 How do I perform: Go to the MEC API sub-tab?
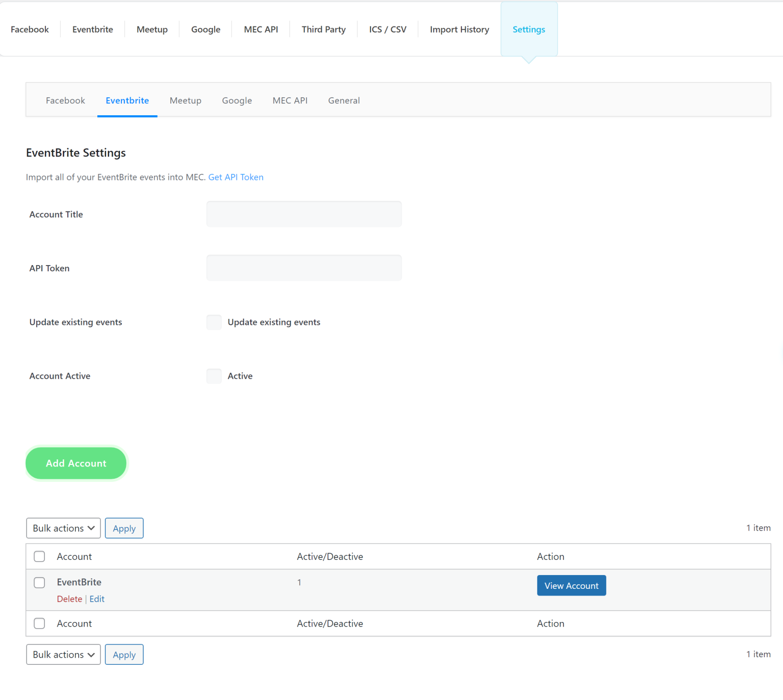(x=290, y=100)
